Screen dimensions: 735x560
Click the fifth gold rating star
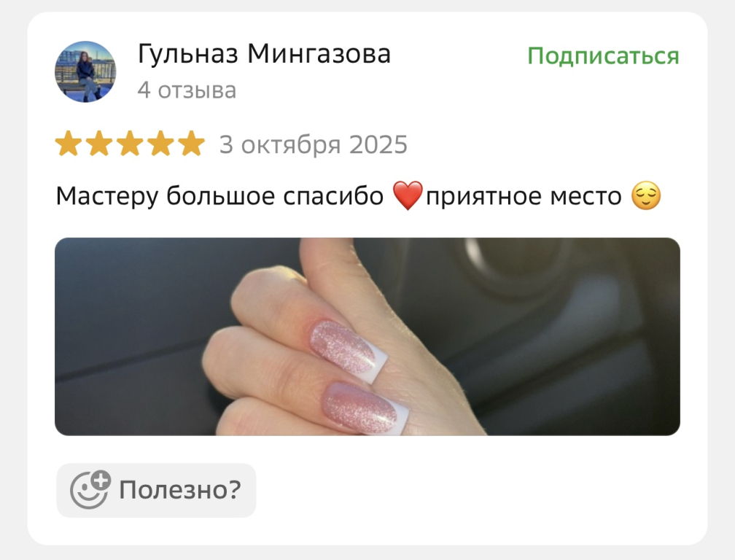pos(191,144)
